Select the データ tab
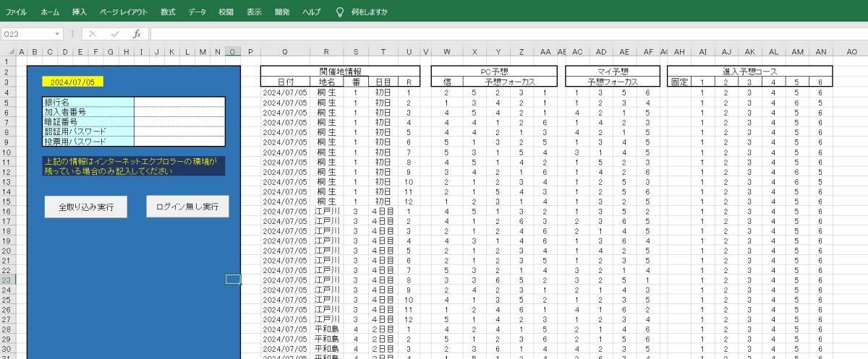 (197, 12)
